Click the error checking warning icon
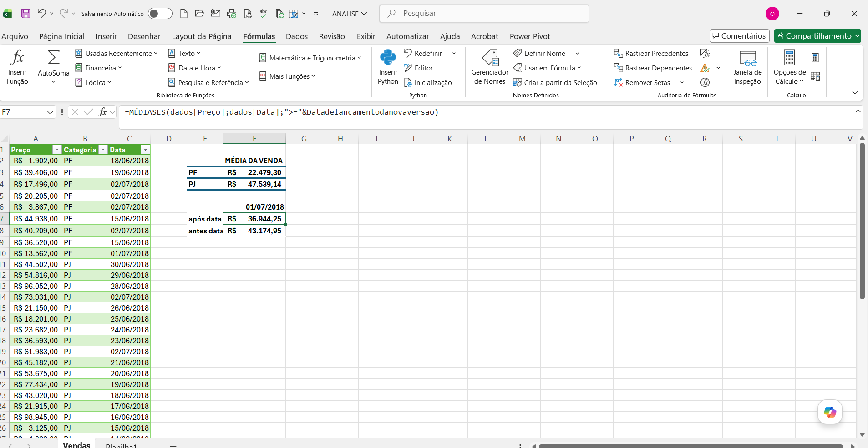 point(705,68)
